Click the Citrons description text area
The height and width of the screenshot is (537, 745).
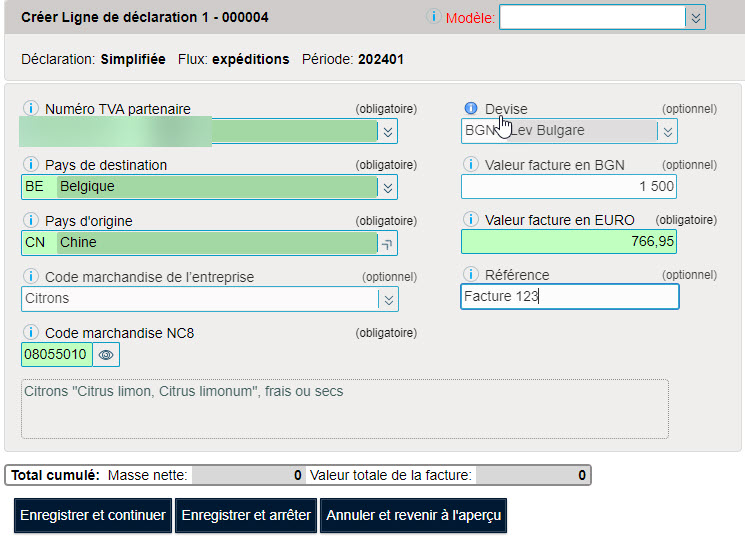(345, 409)
